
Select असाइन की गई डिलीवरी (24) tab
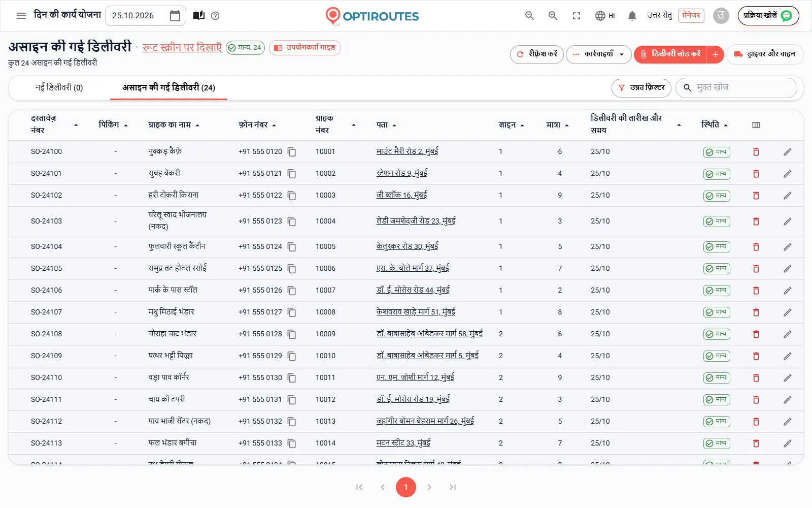pyautogui.click(x=168, y=87)
